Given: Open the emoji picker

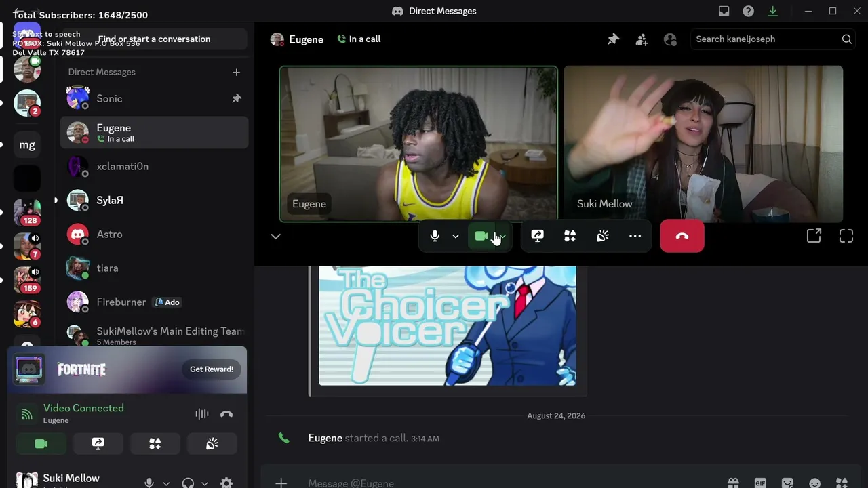Looking at the screenshot, I should [814, 483].
